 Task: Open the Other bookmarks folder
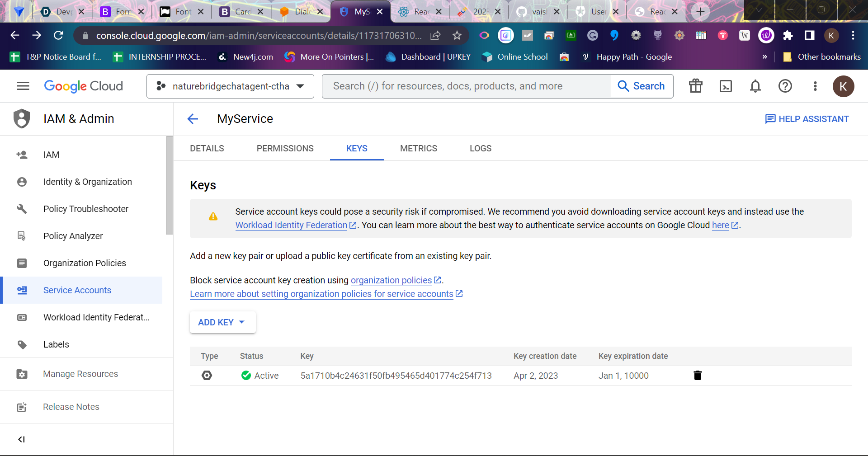(x=822, y=57)
